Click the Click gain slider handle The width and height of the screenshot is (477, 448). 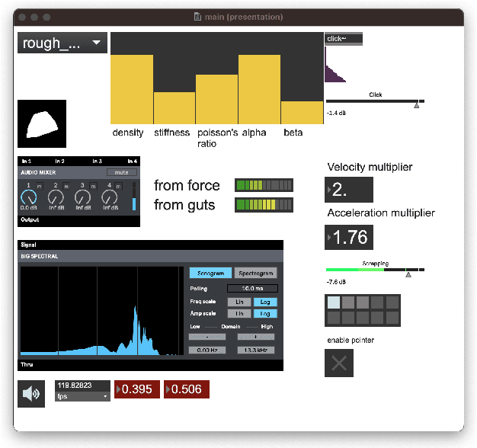point(417,105)
